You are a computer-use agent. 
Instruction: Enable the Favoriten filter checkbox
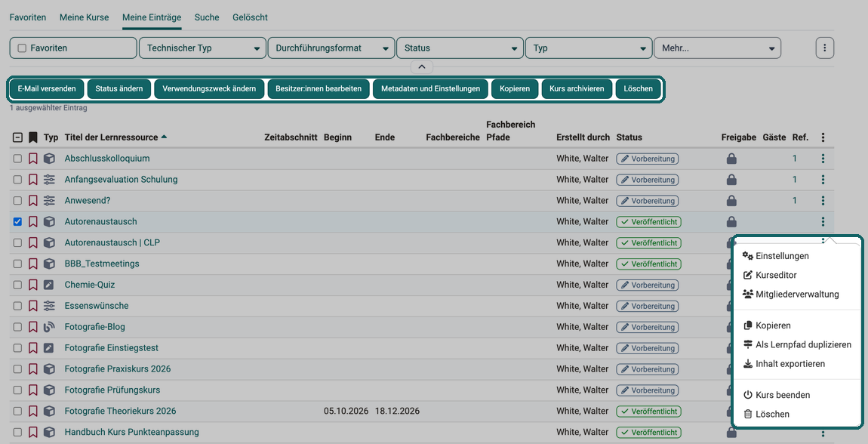(x=22, y=48)
